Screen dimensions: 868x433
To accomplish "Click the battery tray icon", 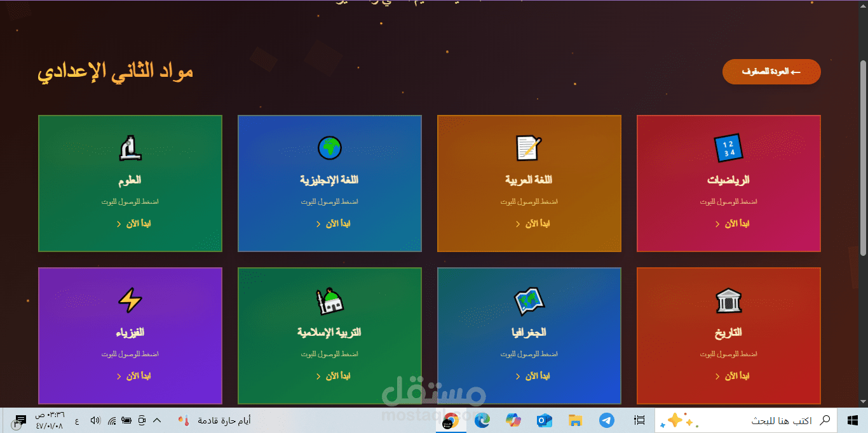I will [x=126, y=420].
